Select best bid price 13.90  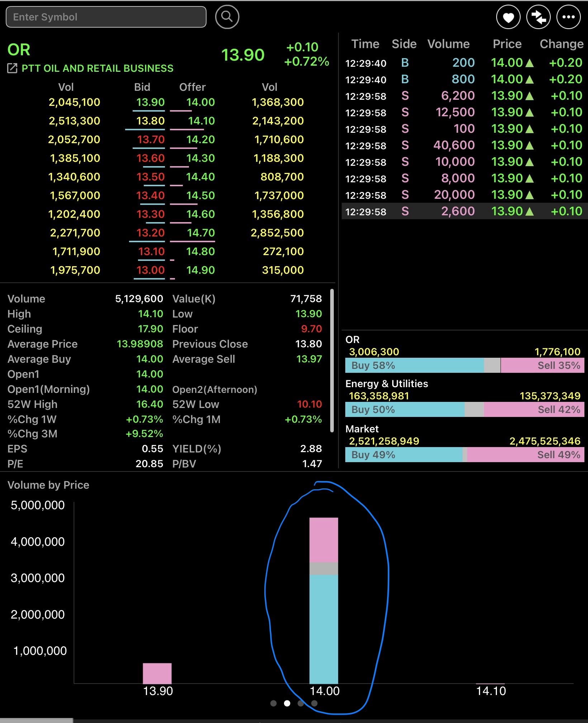click(x=150, y=102)
